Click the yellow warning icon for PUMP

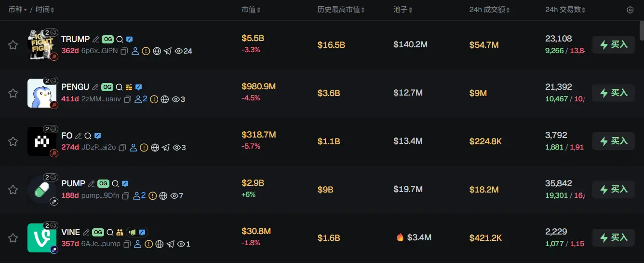click(152, 196)
